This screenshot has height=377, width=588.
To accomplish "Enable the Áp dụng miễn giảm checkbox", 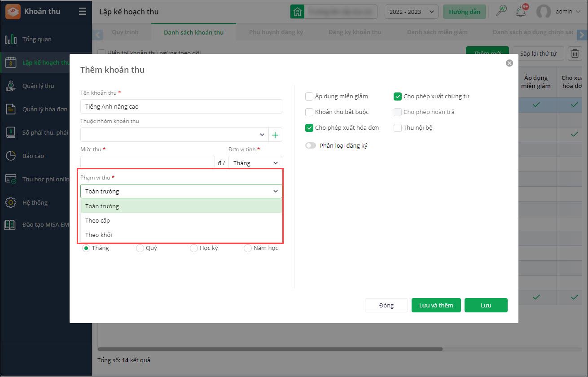I will click(309, 96).
